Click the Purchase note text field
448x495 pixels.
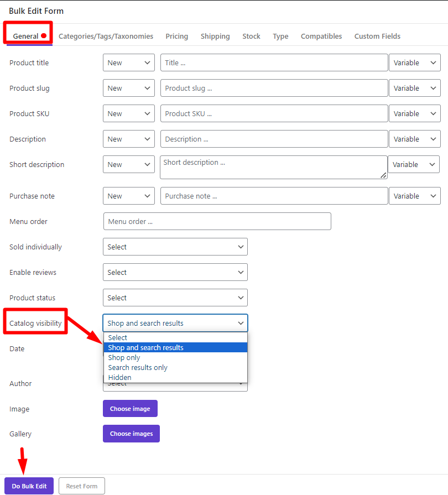pyautogui.click(x=274, y=196)
